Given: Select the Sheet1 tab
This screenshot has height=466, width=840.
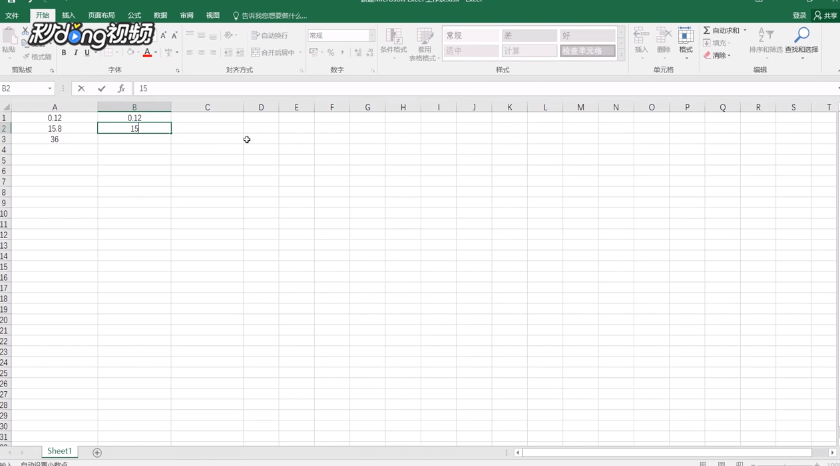Looking at the screenshot, I should coord(59,451).
